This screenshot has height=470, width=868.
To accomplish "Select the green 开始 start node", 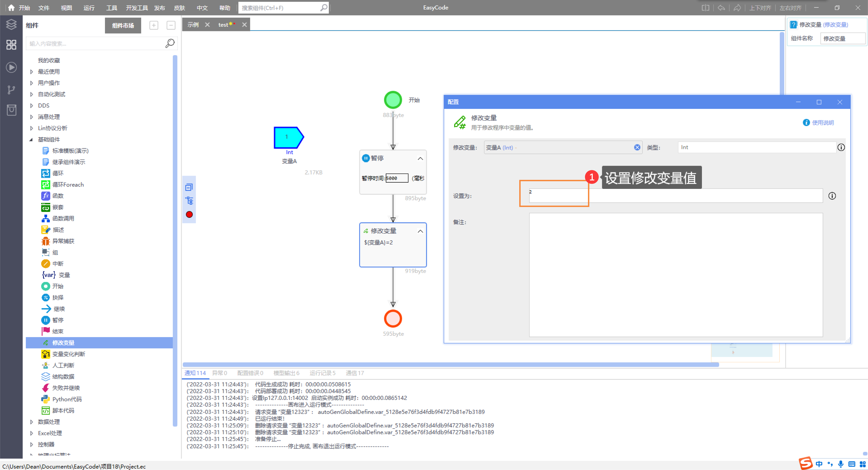I will [393, 100].
